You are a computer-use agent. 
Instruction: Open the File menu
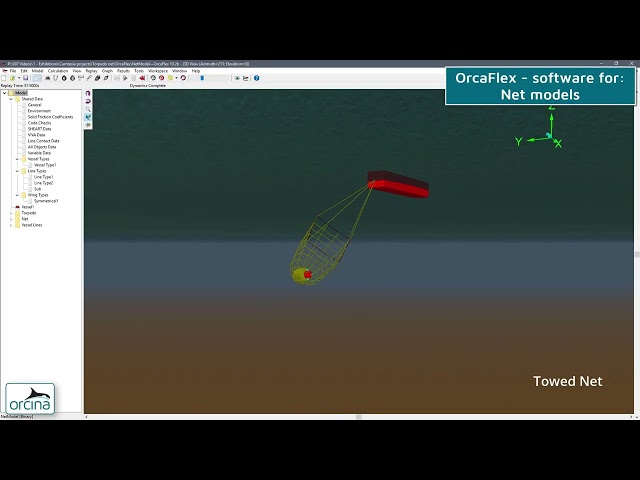click(x=13, y=71)
